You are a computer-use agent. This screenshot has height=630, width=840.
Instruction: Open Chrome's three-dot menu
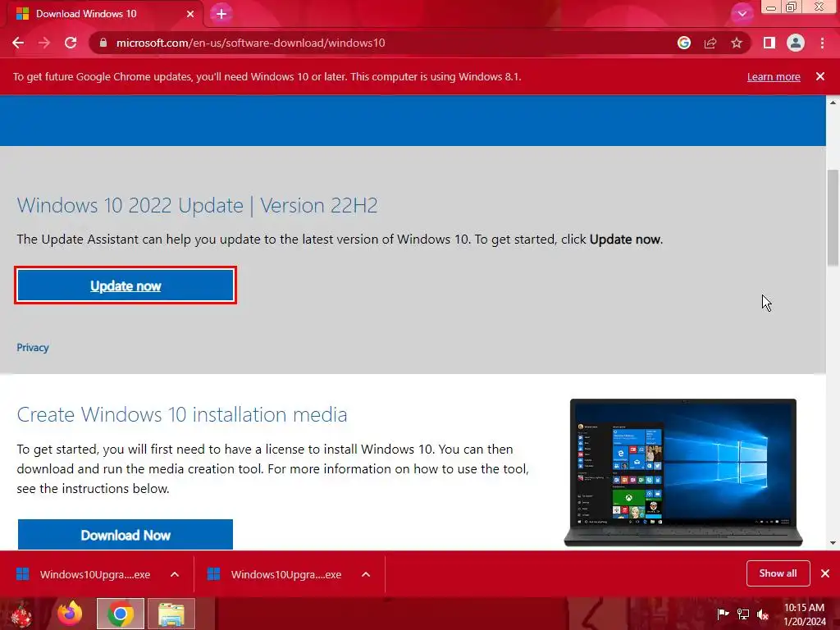822,43
